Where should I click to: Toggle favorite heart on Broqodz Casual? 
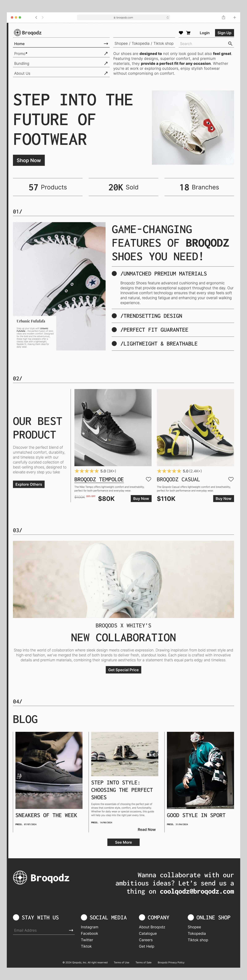click(x=231, y=479)
